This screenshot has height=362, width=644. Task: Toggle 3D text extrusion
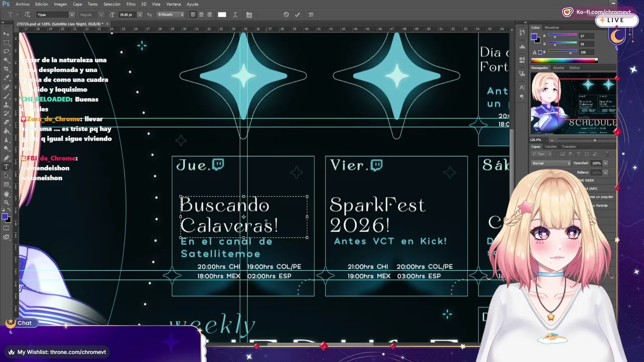click(x=310, y=15)
